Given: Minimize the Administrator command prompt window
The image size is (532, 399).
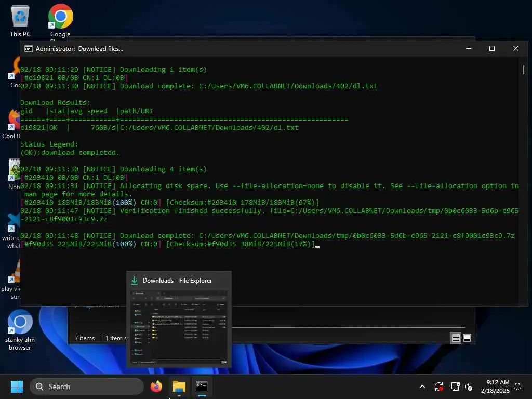Looking at the screenshot, I should point(469,48).
